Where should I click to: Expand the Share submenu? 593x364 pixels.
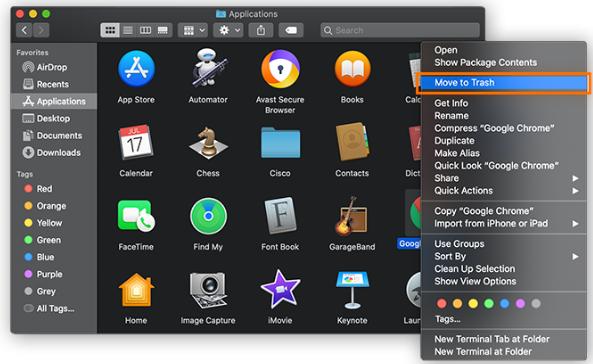(504, 178)
